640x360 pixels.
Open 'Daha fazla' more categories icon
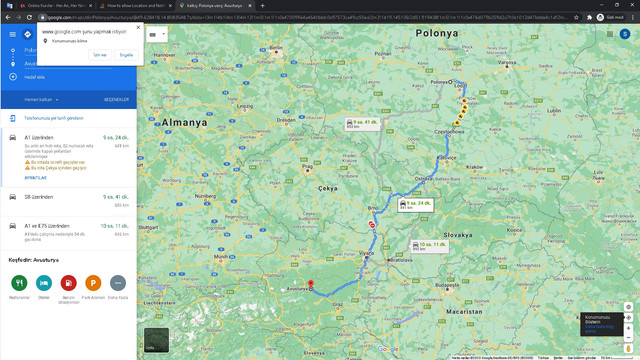coord(118,283)
